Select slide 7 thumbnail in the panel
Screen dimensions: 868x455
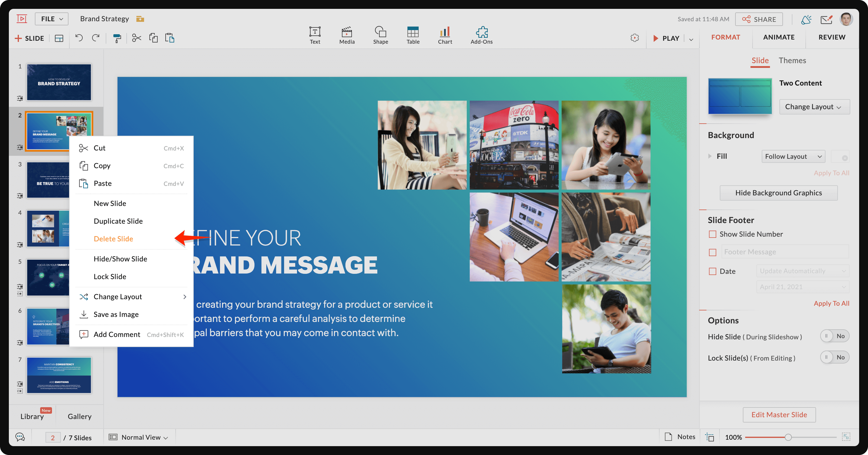point(59,375)
